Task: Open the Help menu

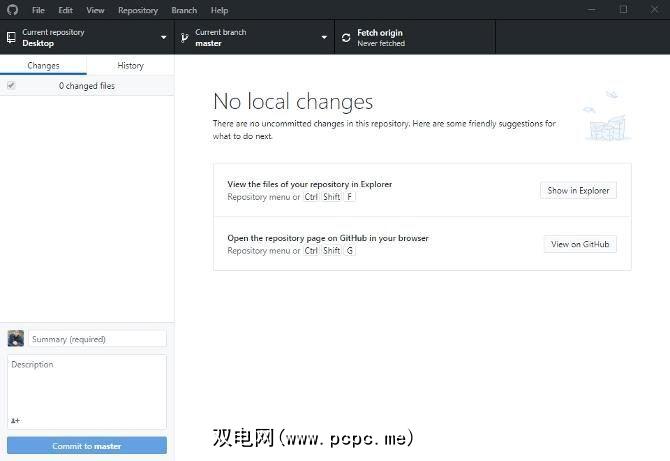Action: pyautogui.click(x=219, y=10)
